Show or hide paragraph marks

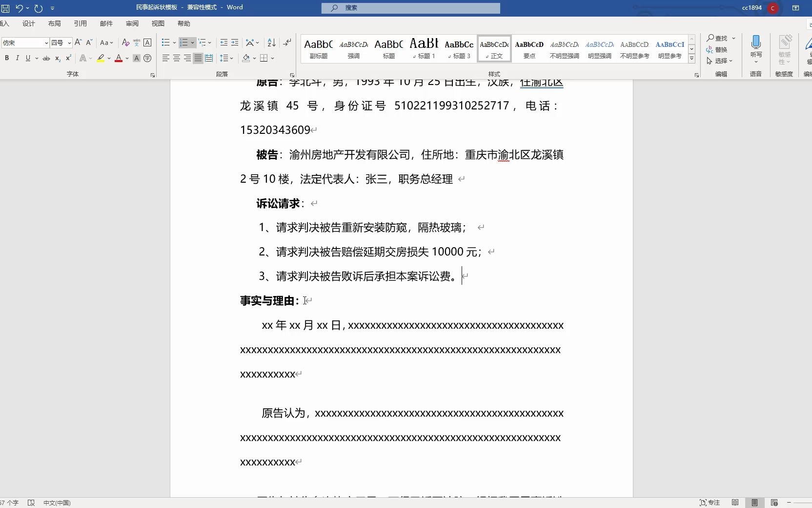point(287,42)
